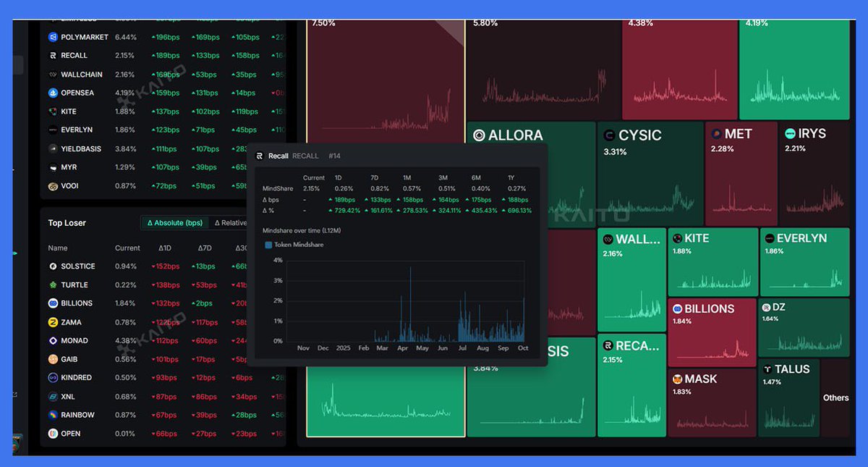Viewport: 868px width, 467px height.
Task: Open the EVERLYN treemap tile
Action: click(x=804, y=261)
